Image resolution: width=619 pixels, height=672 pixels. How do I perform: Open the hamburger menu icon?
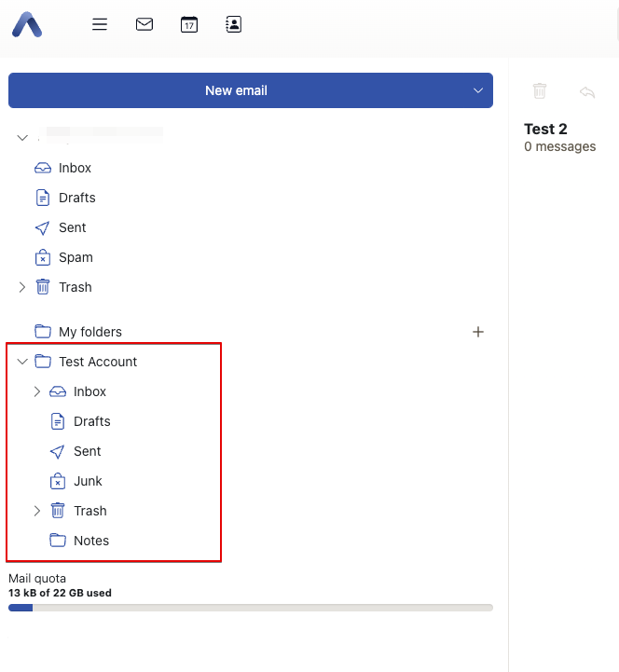tap(100, 25)
